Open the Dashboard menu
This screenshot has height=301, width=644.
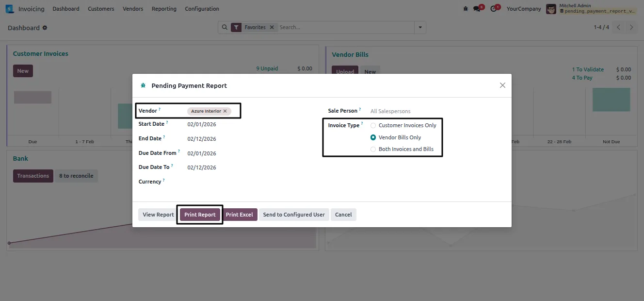pyautogui.click(x=66, y=9)
